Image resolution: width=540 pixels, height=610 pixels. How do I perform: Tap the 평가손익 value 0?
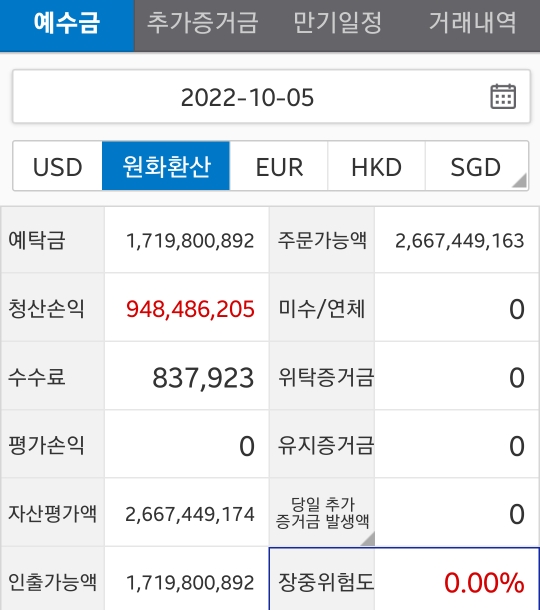pos(247,446)
